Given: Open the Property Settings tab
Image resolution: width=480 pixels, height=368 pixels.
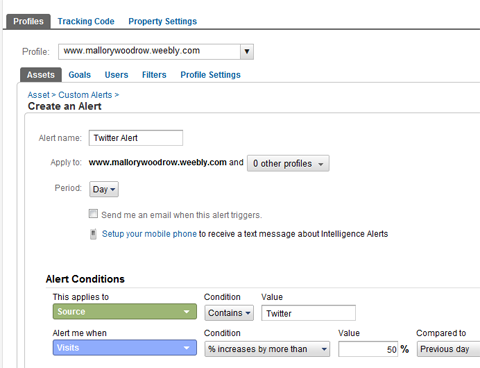Looking at the screenshot, I should (x=163, y=21).
